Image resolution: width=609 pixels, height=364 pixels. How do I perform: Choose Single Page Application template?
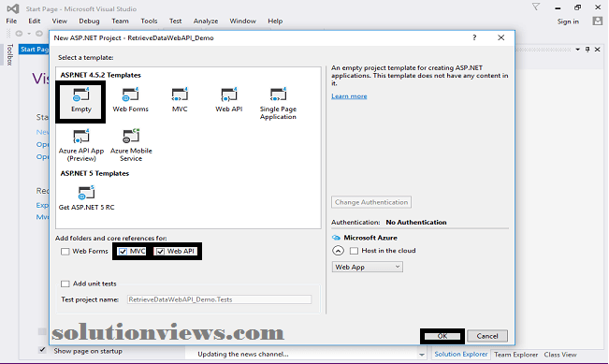pos(278,104)
